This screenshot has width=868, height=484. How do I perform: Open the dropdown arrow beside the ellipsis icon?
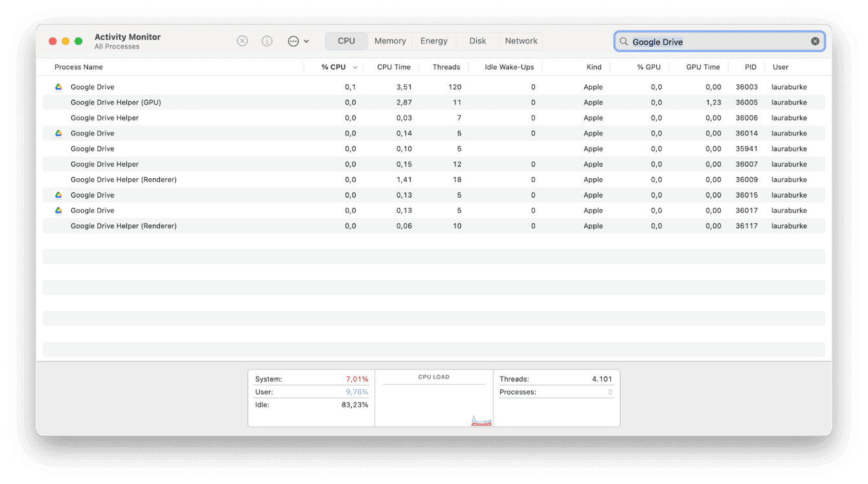[306, 41]
